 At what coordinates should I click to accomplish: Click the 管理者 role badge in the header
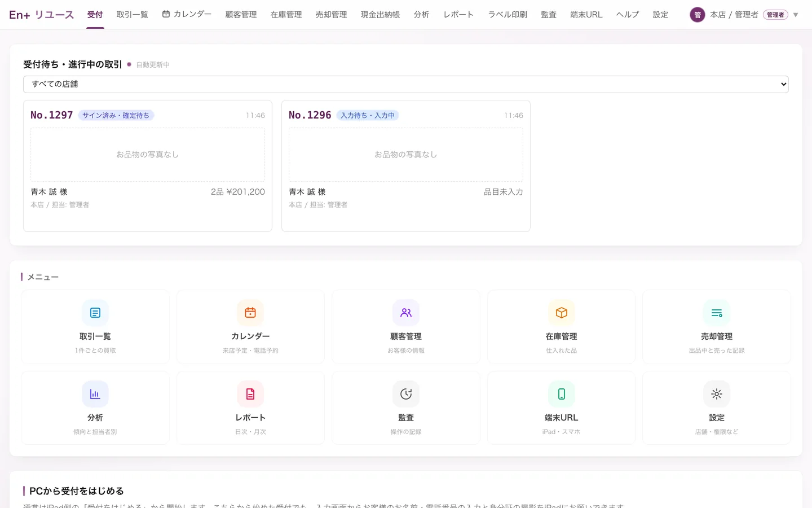[775, 15]
